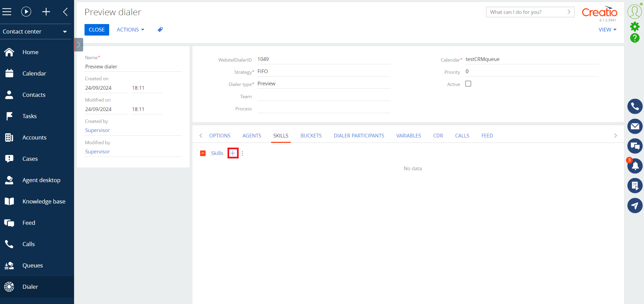Viewport: 644px width, 304px height.
Task: Open the Dialer type field showing Preview
Action: coord(324,84)
